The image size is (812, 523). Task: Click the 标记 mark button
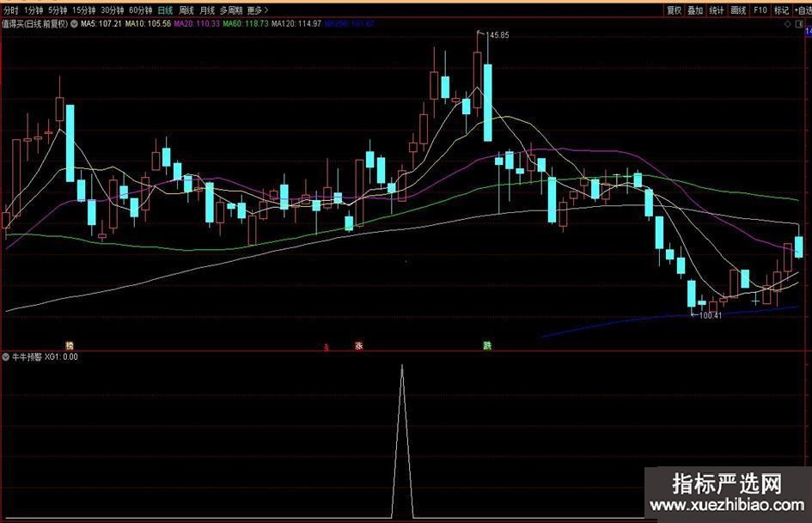781,10
